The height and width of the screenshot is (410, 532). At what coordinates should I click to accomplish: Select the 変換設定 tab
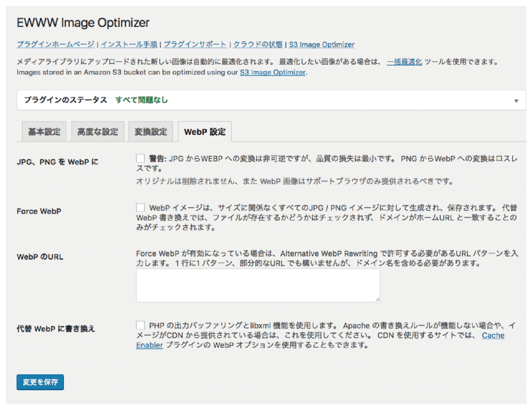pyautogui.click(x=151, y=131)
